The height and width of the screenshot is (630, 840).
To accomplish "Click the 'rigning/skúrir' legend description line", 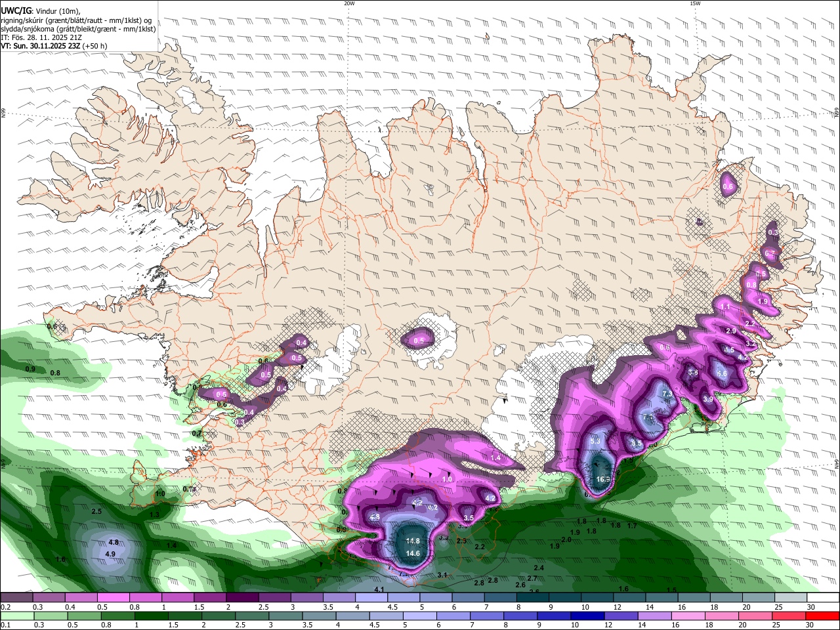I will (75, 20).
